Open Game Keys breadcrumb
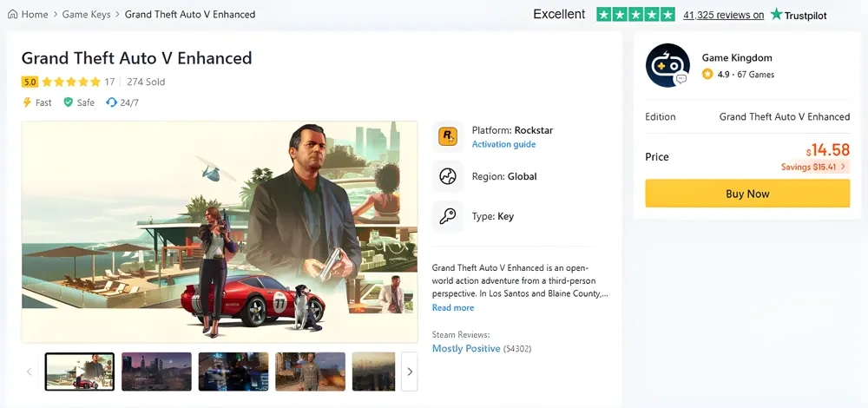868x408 pixels. click(x=85, y=15)
